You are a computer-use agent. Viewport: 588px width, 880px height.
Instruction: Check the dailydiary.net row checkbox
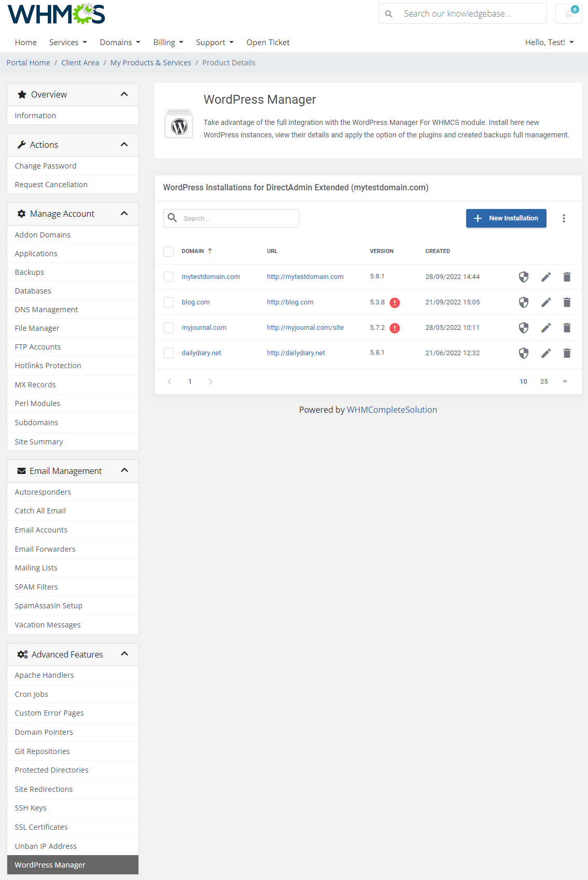coord(169,353)
